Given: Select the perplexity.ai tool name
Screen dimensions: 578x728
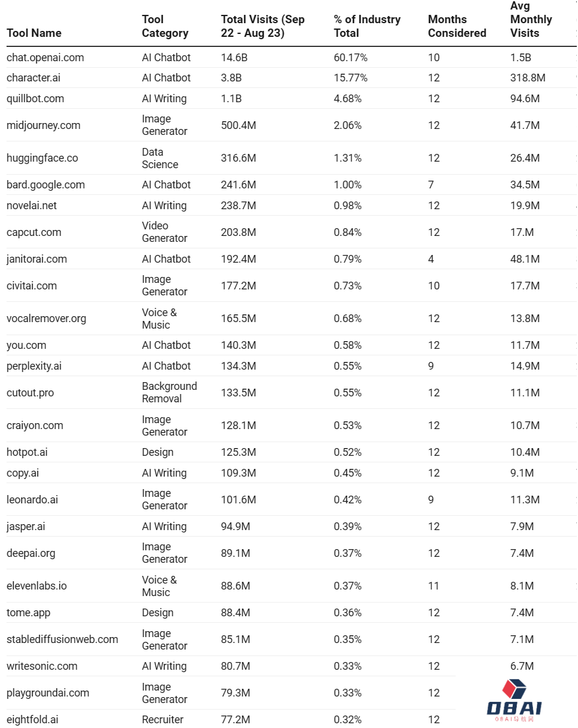Looking at the screenshot, I should click(34, 366).
